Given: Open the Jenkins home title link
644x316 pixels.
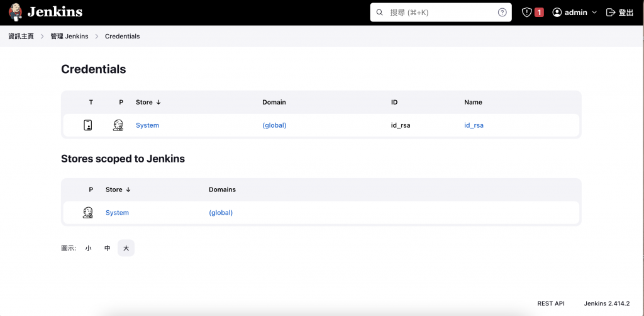Looking at the screenshot, I should [x=55, y=12].
